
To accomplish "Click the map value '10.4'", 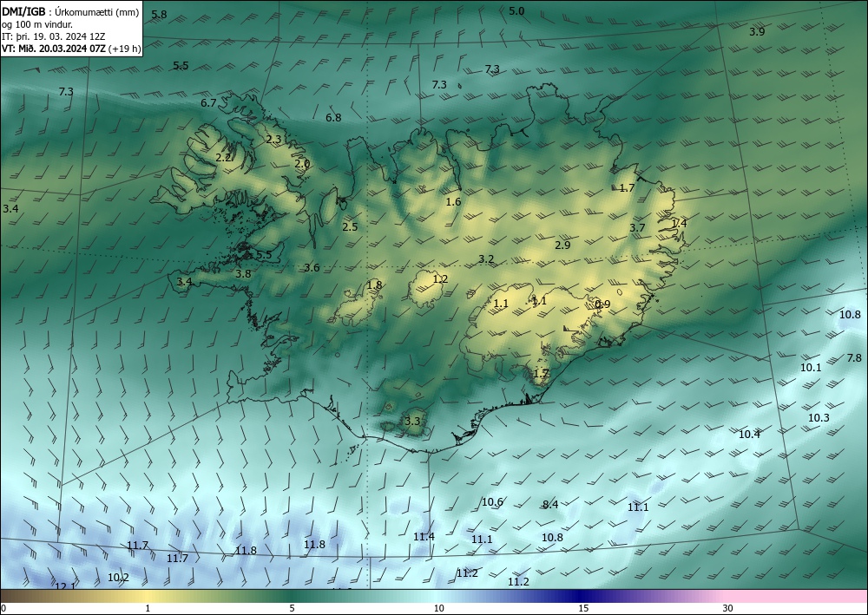I will tap(750, 435).
